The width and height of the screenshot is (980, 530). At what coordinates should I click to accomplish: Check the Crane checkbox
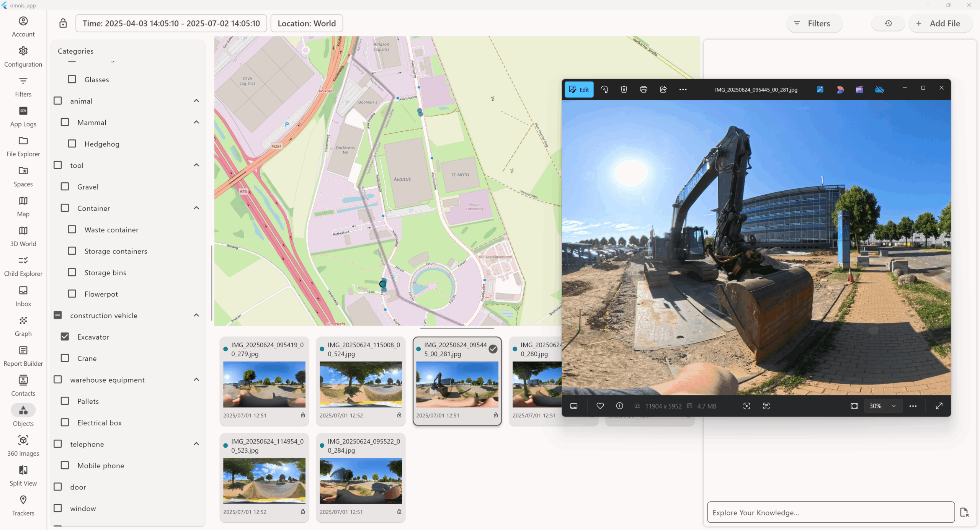click(65, 358)
